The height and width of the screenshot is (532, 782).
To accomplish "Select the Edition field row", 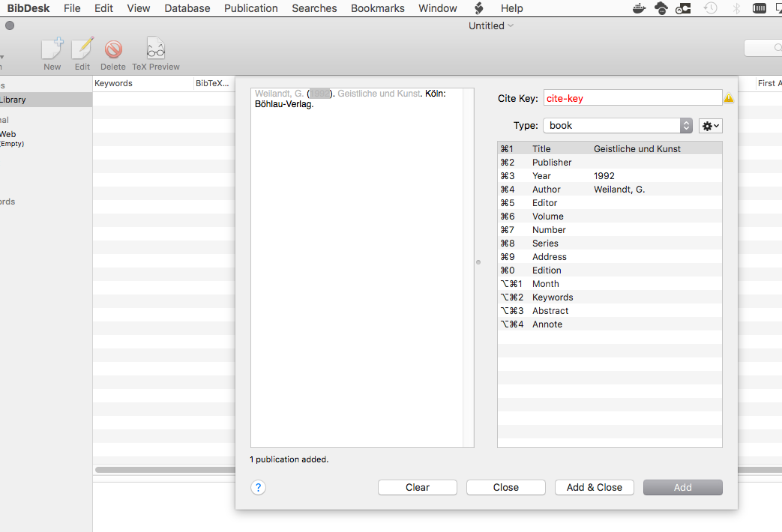I will tap(610, 270).
